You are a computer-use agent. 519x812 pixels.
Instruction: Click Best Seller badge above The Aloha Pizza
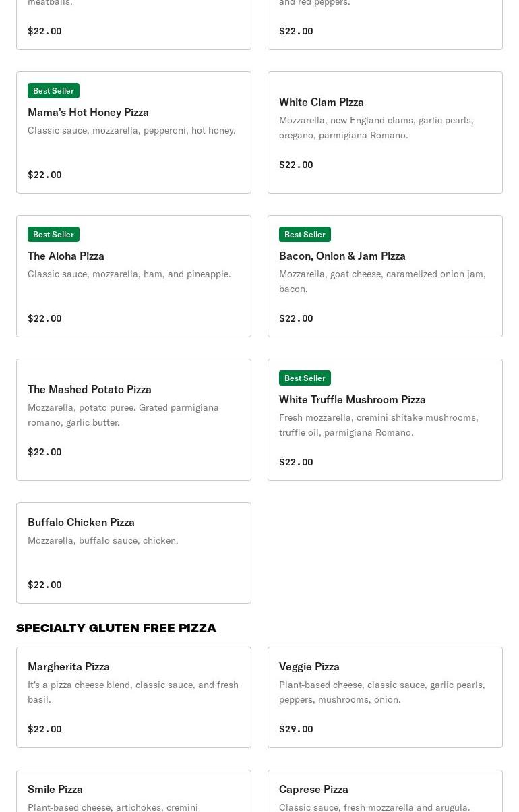(53, 235)
